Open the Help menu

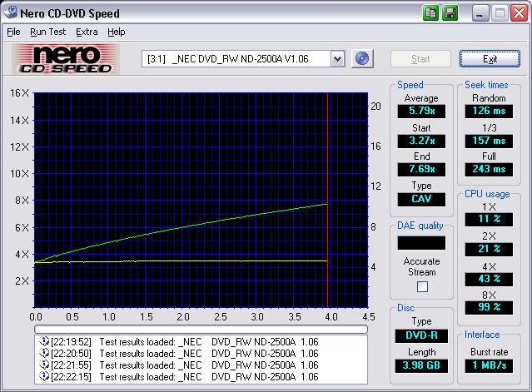coord(117,32)
